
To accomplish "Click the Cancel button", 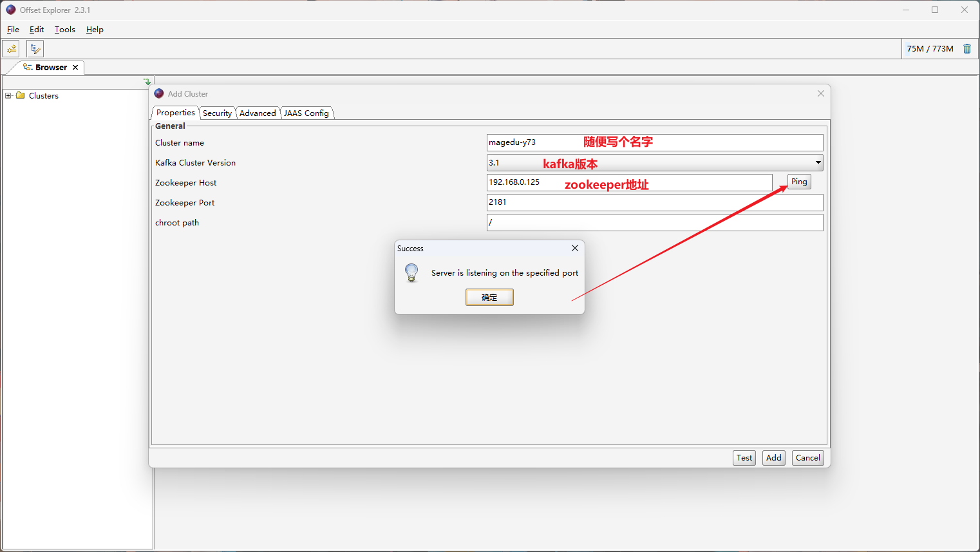I will [x=808, y=458].
